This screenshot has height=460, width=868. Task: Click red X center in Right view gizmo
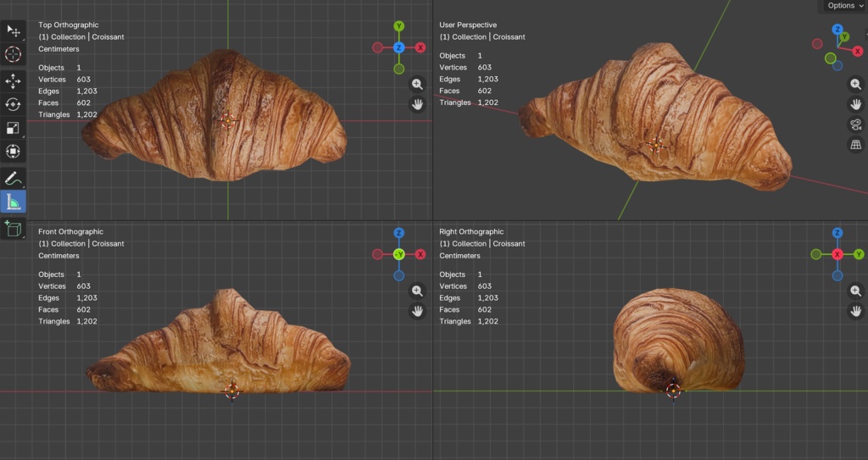[837, 255]
